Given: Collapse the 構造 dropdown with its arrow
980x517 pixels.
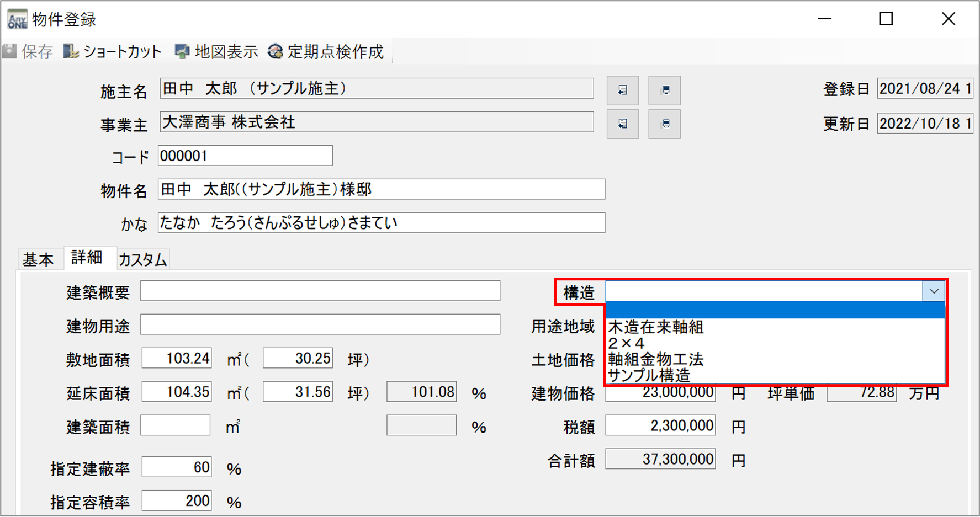Looking at the screenshot, I should (933, 291).
